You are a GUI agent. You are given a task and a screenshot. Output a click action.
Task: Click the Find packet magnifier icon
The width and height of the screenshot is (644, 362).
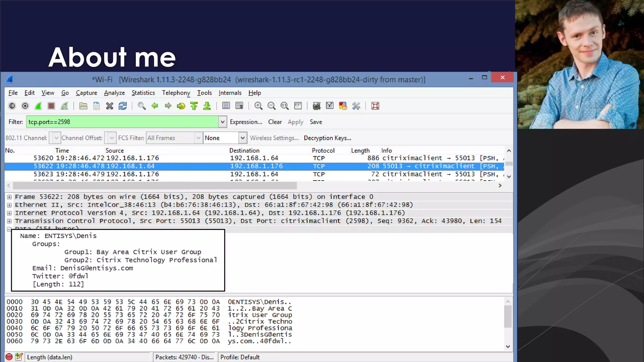(142, 106)
